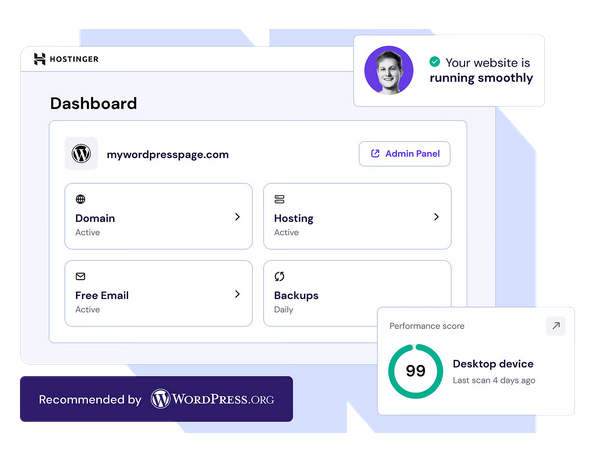The width and height of the screenshot is (593, 457).
Task: Click the sync icon in Backups card
Action: point(279,276)
